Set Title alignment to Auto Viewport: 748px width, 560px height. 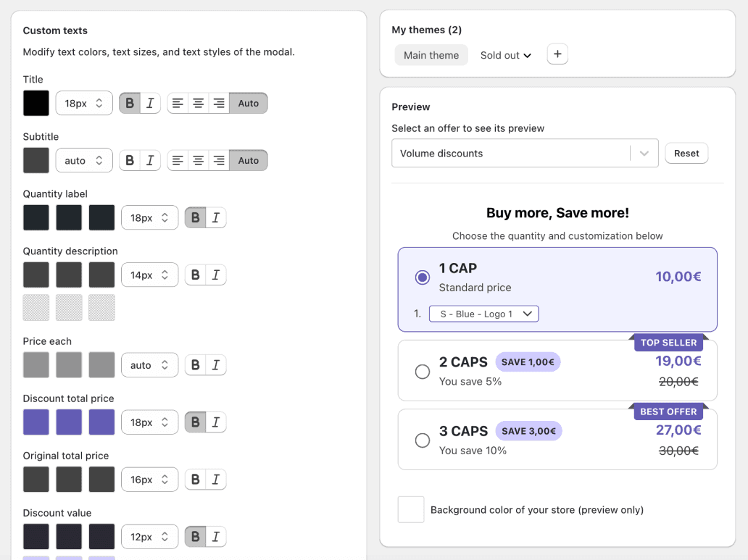(x=249, y=103)
